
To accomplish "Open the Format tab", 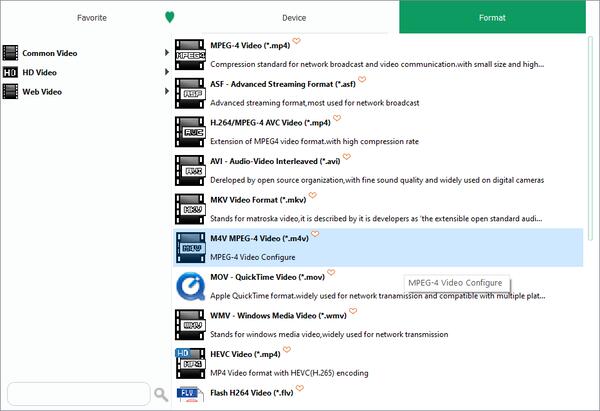I will [x=492, y=17].
